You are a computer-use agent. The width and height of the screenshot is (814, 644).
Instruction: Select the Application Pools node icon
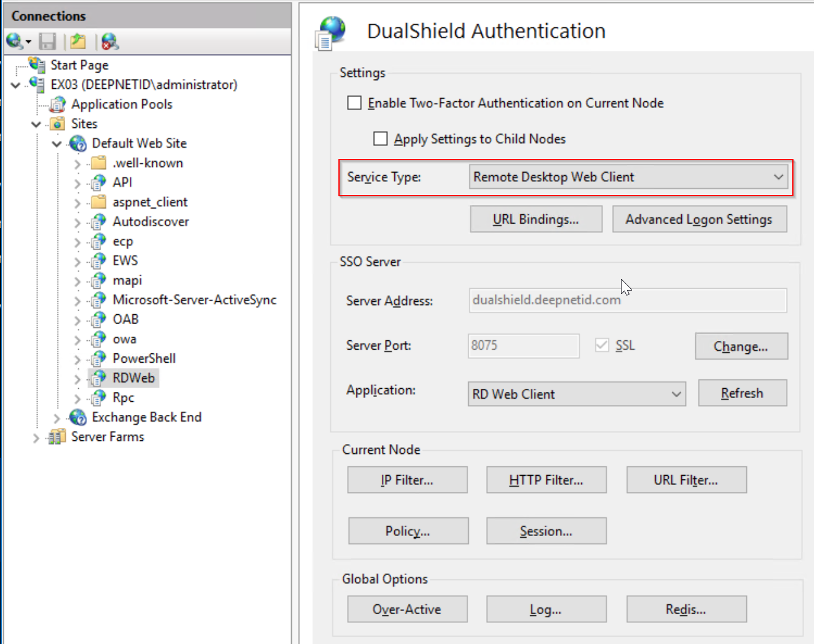(x=58, y=104)
